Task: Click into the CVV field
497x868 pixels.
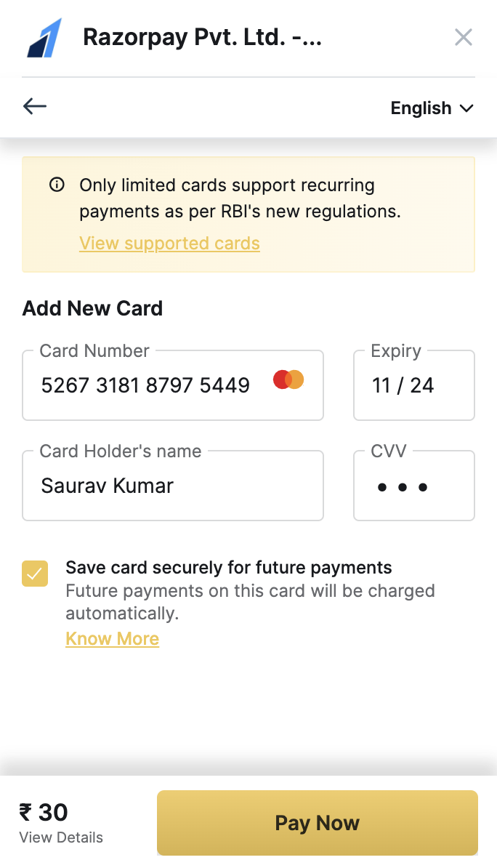Action: (414, 486)
